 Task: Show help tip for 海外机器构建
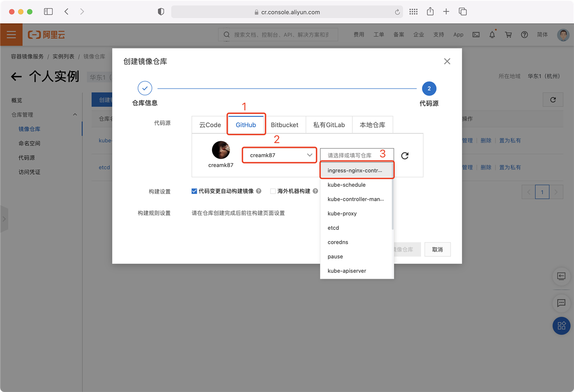click(315, 191)
